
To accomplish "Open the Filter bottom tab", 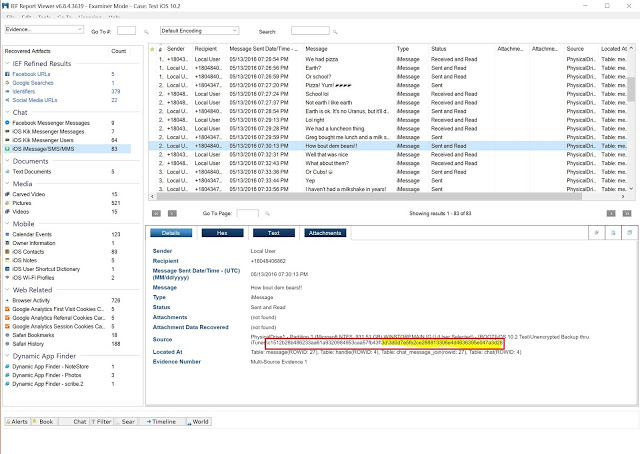I will click(x=102, y=421).
